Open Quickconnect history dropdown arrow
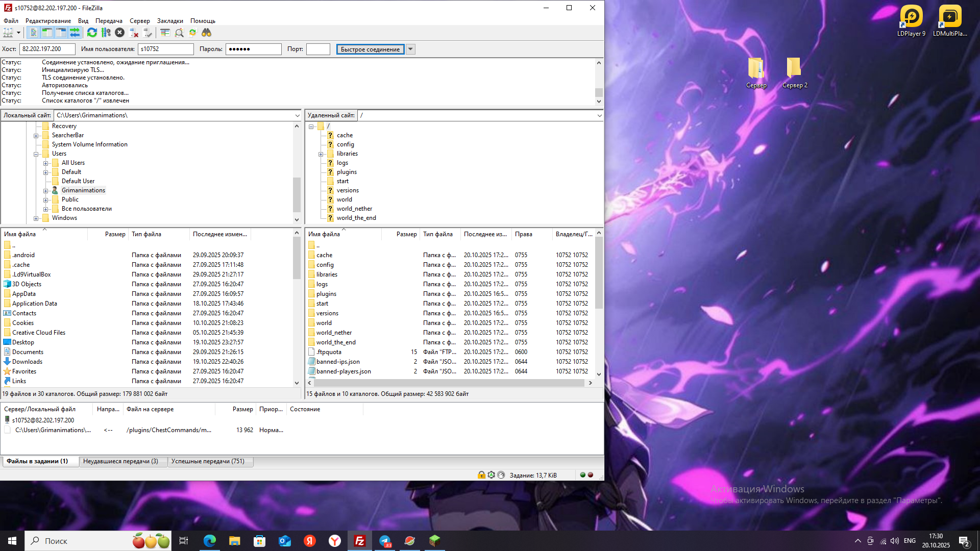980x551 pixels. (x=410, y=49)
